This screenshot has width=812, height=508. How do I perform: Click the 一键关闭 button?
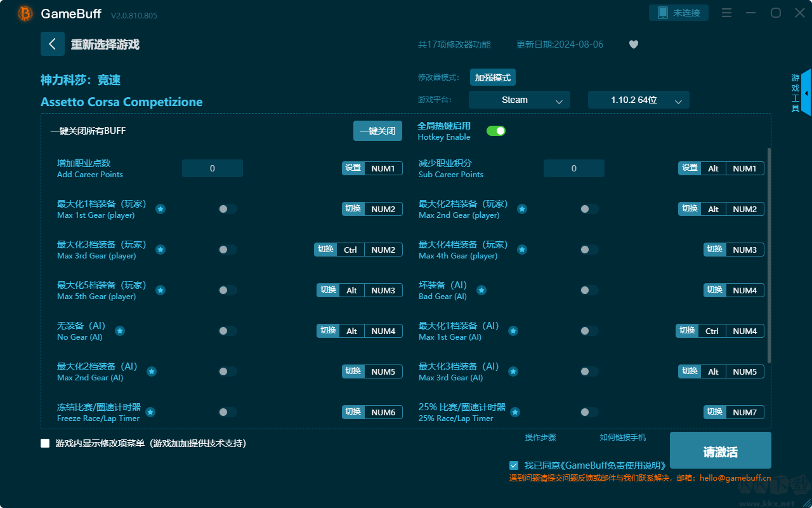377,131
